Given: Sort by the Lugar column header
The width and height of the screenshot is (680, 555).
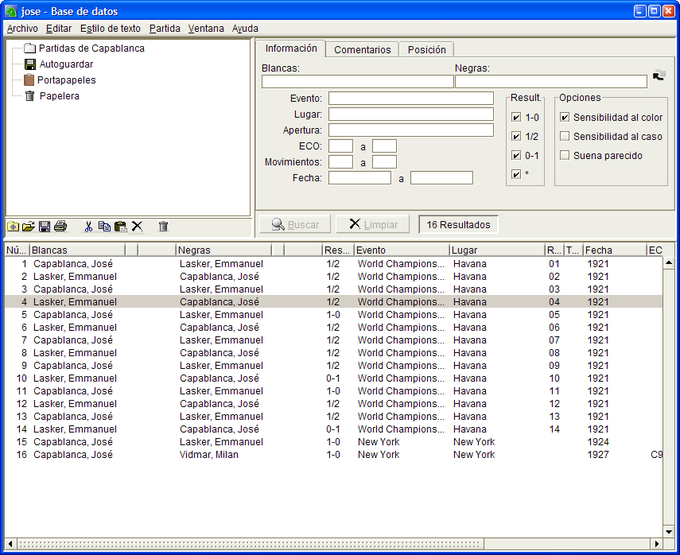Looking at the screenshot, I should pos(497,250).
